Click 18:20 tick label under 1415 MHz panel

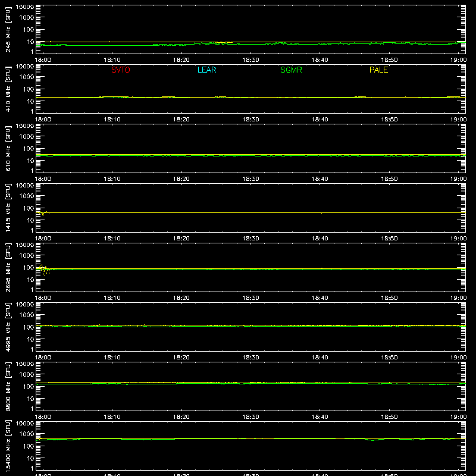click(x=181, y=239)
